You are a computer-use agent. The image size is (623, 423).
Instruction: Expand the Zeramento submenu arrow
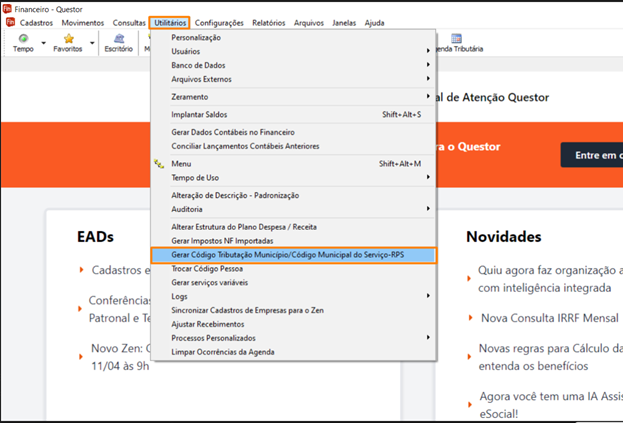pyautogui.click(x=428, y=97)
